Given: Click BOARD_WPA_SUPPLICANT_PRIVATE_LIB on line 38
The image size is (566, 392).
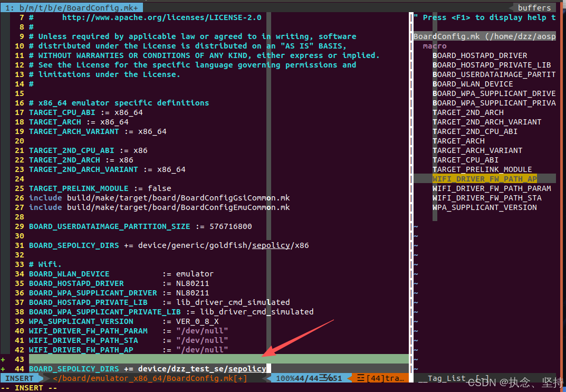Looking at the screenshot, I should coord(104,312).
